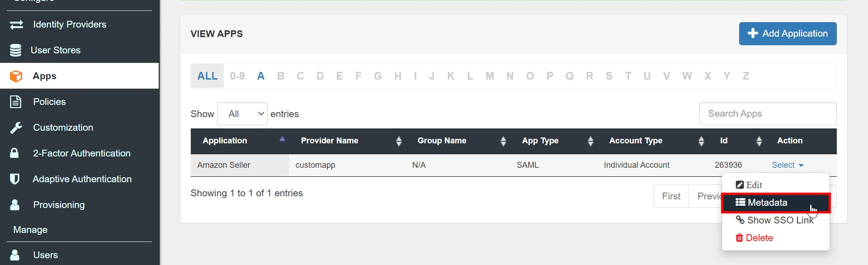
Task: Click the Add Application button
Action: click(x=787, y=34)
